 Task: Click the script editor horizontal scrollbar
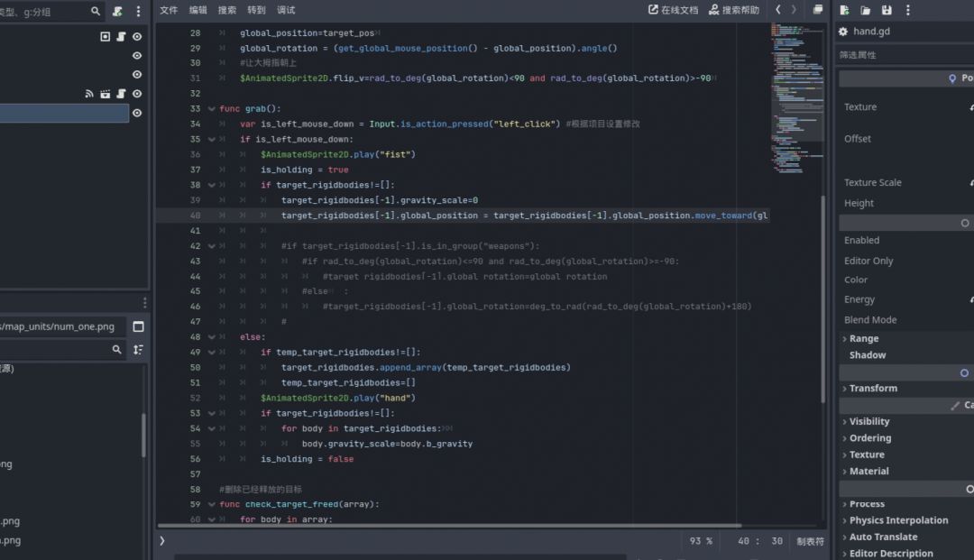pyautogui.click(x=451, y=525)
